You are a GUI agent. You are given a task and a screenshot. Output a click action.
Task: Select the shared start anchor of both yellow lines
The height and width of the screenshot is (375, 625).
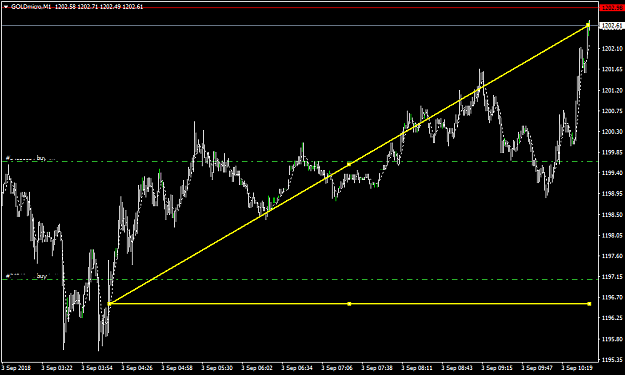110,304
